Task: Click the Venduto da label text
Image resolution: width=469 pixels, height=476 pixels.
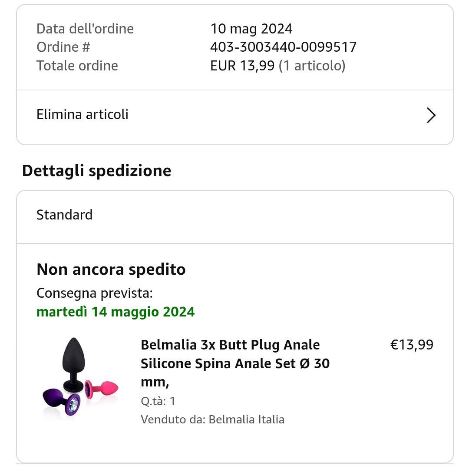Action: pos(172,419)
